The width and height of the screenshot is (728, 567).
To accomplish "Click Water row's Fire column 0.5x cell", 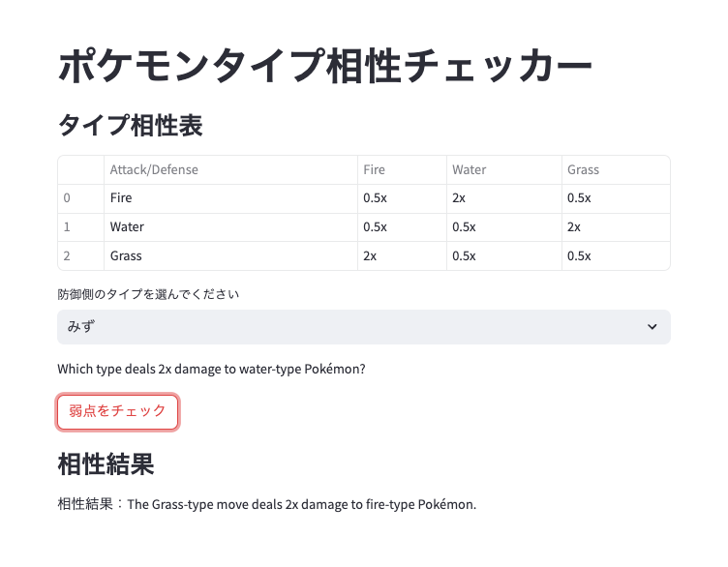I will tap(402, 227).
